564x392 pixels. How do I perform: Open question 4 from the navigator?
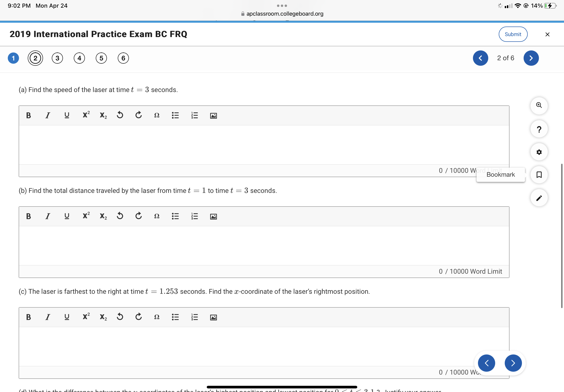pos(79,58)
